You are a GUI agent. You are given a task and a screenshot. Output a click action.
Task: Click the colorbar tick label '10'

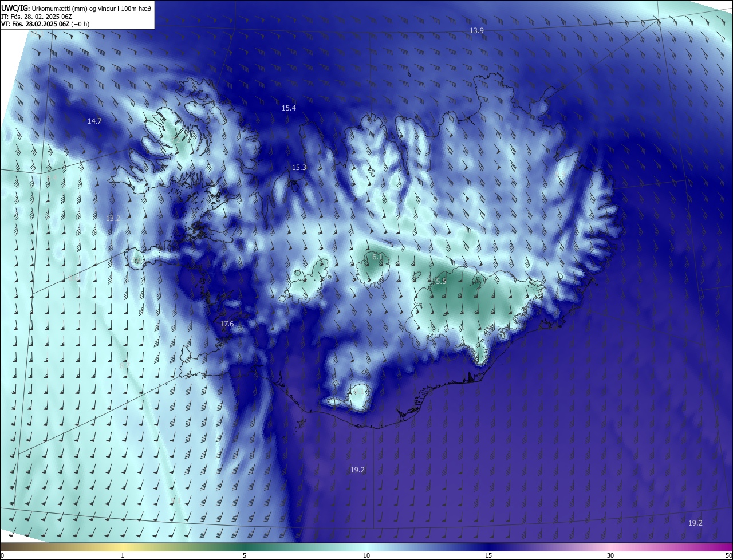point(366,555)
